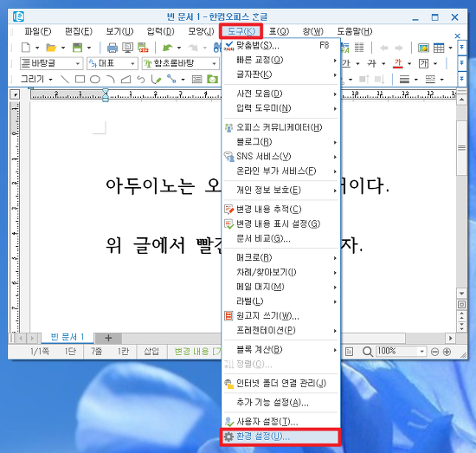Screen dimensions: 476x453
Task: Save the document with the green disk icon
Action: pyautogui.click(x=77, y=48)
